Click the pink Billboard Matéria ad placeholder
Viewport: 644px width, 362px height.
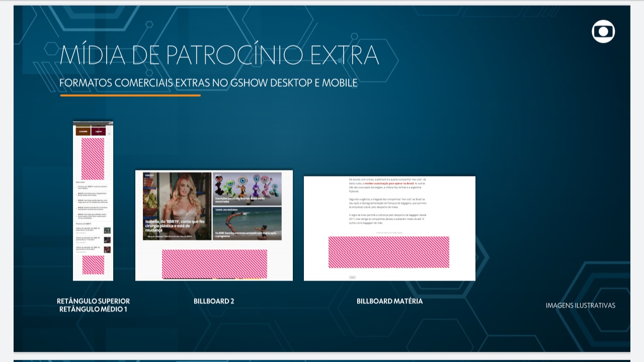[389, 252]
